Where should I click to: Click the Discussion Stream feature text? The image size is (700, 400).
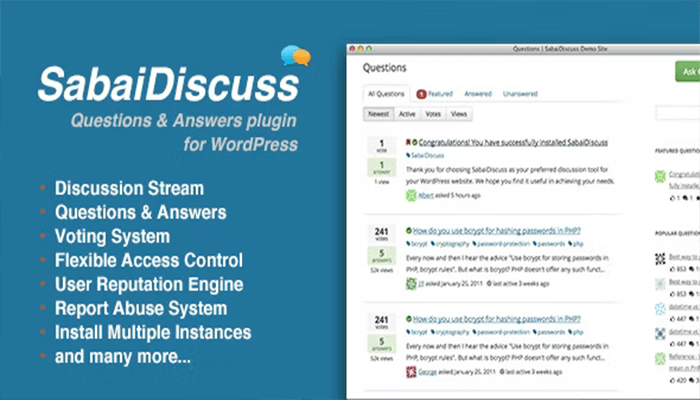pos(129,188)
